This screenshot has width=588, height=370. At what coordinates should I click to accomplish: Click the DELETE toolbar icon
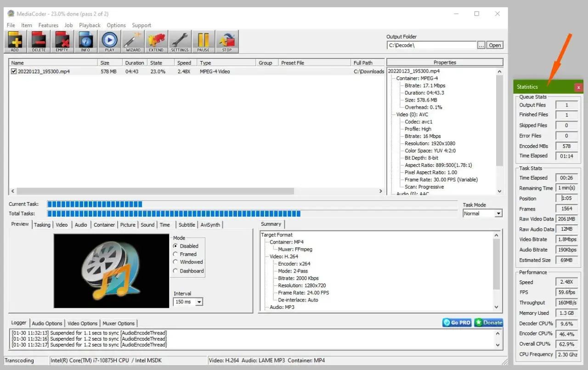coord(39,42)
